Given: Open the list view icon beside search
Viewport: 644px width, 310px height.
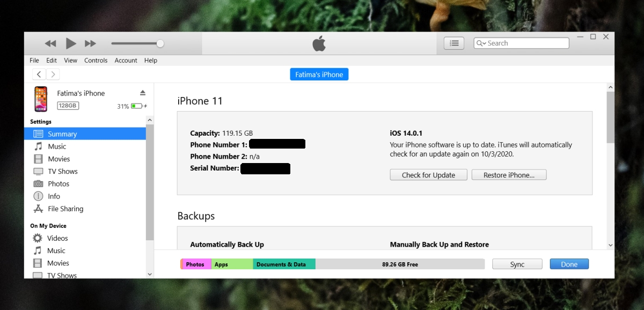Looking at the screenshot, I should [454, 43].
